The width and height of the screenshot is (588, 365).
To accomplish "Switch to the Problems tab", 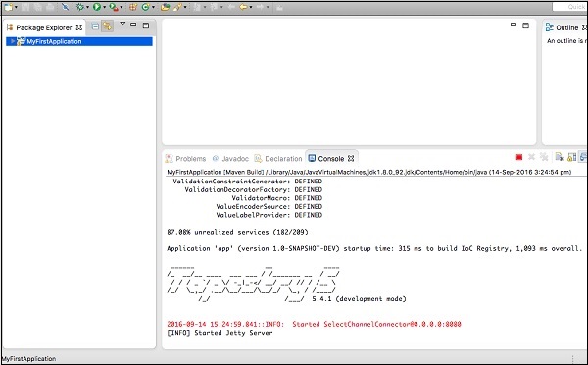I will tap(186, 159).
